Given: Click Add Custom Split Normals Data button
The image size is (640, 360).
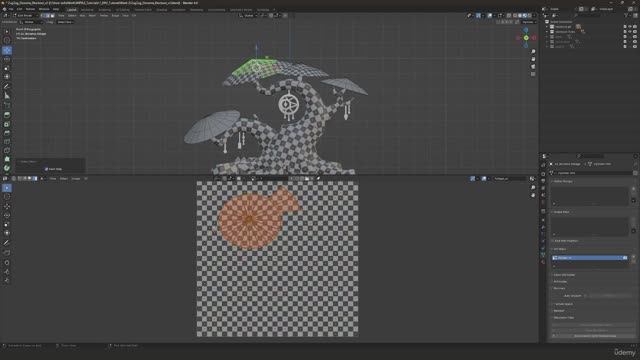Looking at the screenshot, I should pyautogui.click(x=594, y=336).
